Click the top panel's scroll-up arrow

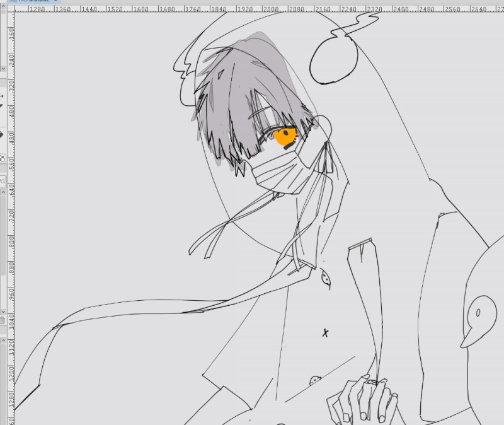click(x=3, y=6)
